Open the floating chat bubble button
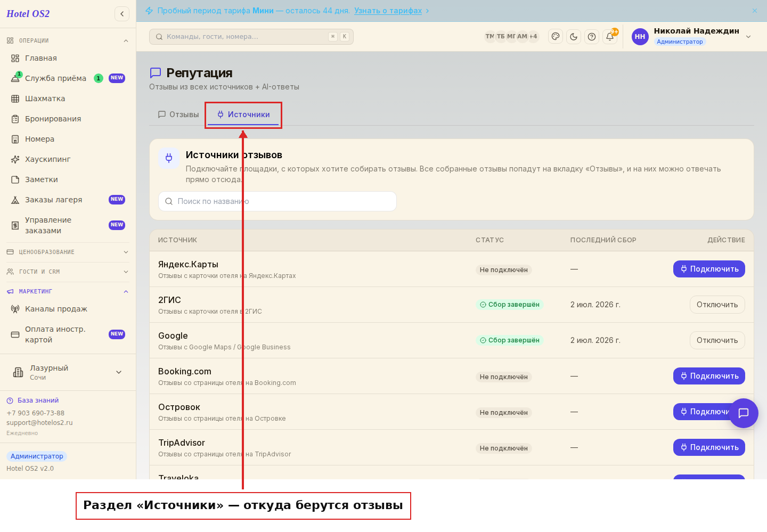 (744, 413)
